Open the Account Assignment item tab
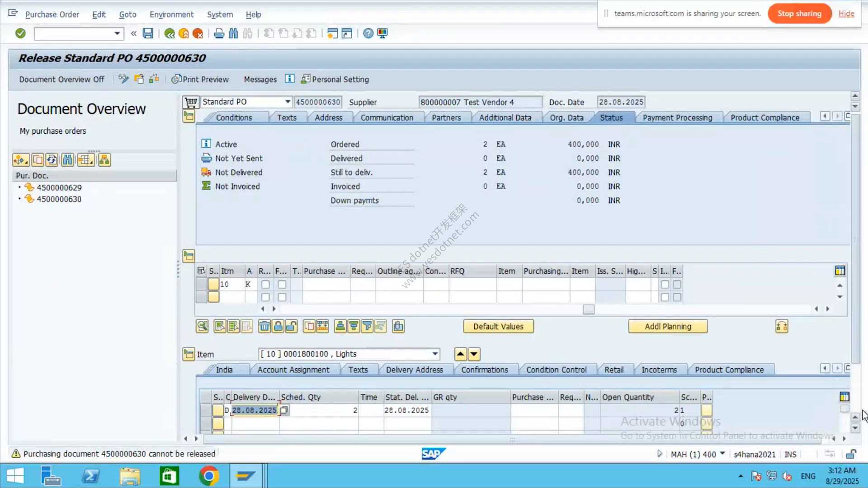The height and width of the screenshot is (488, 868). pos(293,370)
